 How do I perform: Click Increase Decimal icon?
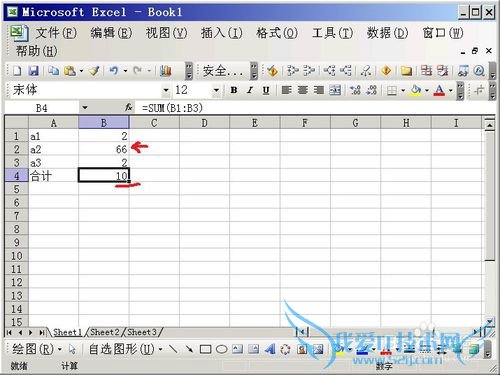pyautogui.click(x=355, y=90)
